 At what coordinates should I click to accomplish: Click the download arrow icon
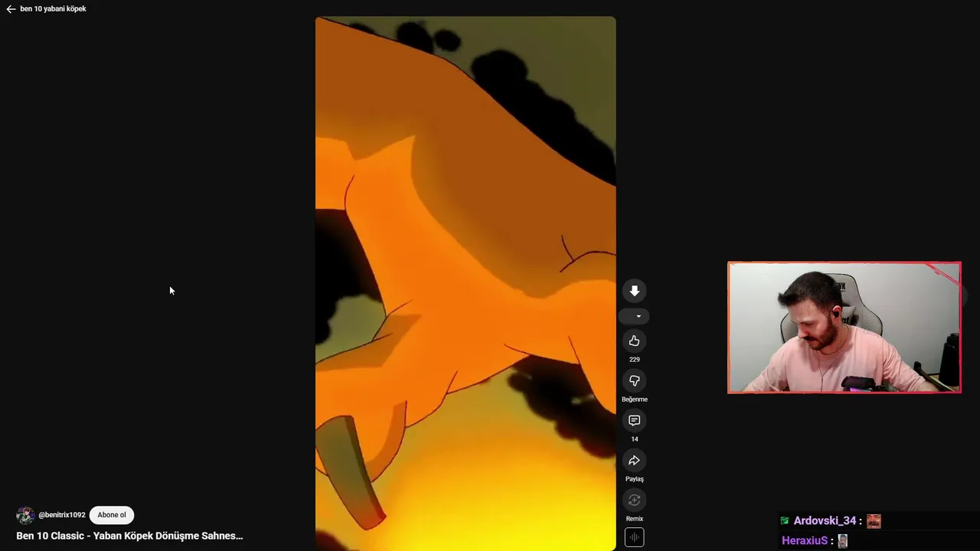coord(634,291)
